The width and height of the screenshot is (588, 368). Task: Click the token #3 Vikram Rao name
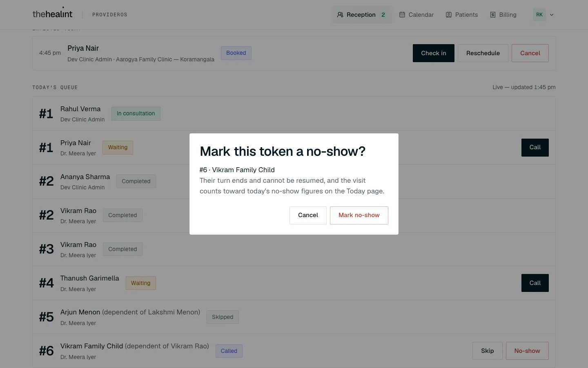[78, 245]
